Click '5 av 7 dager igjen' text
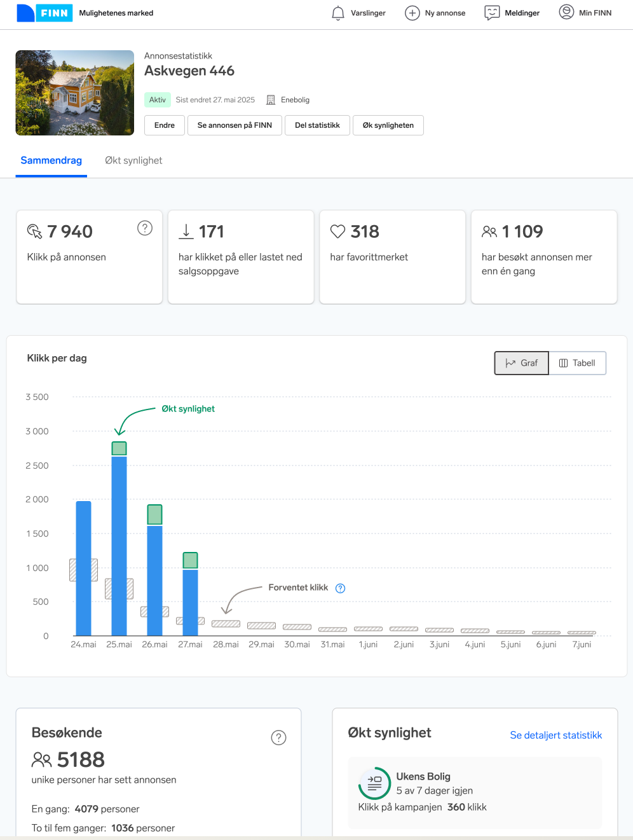This screenshot has height=840, width=633. tap(435, 790)
